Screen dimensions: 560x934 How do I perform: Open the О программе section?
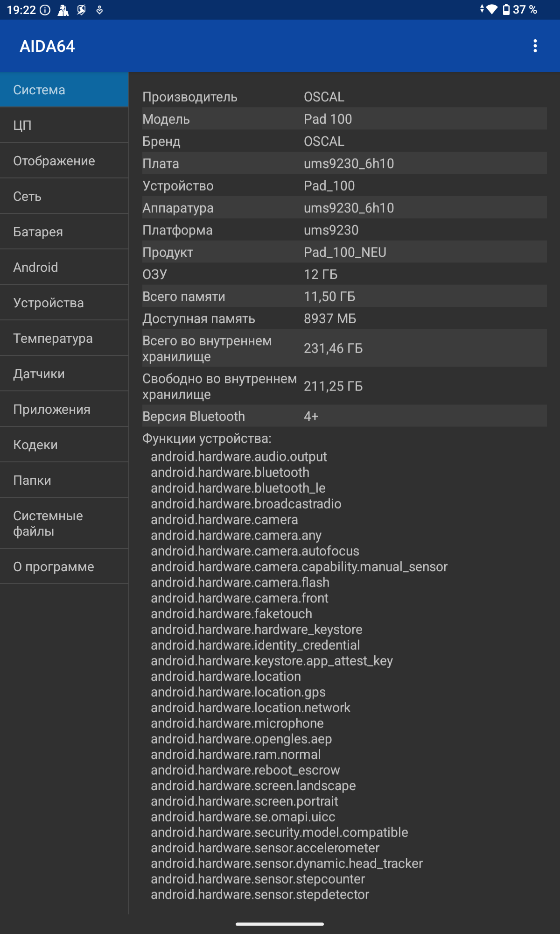[64, 566]
